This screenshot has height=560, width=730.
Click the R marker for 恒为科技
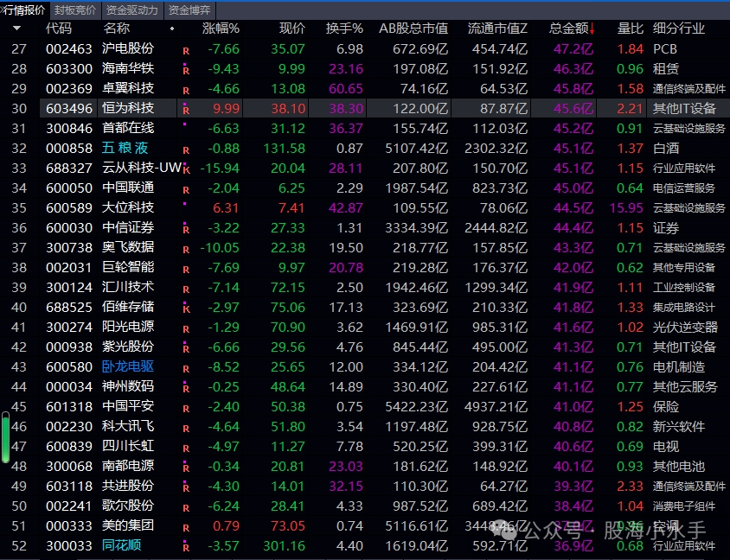click(186, 111)
